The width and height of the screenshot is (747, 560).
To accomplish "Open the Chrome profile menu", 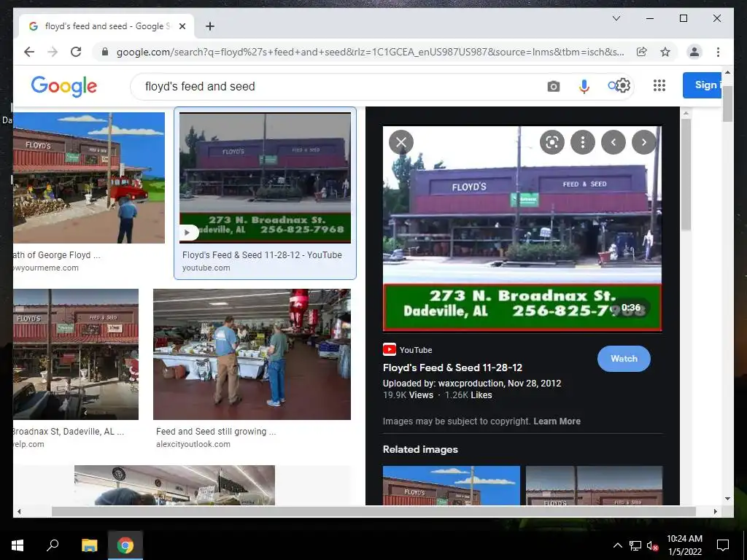I will [x=694, y=52].
